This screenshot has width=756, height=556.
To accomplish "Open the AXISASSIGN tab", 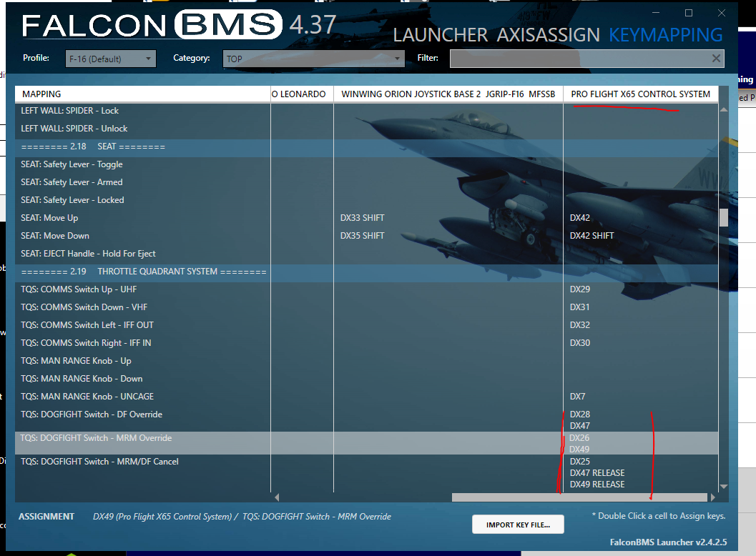I will (548, 35).
